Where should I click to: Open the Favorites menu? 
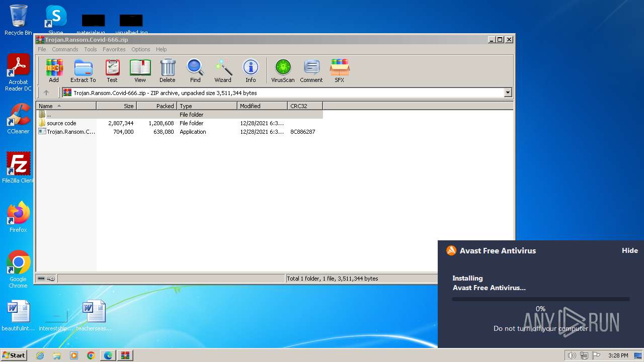(114, 49)
